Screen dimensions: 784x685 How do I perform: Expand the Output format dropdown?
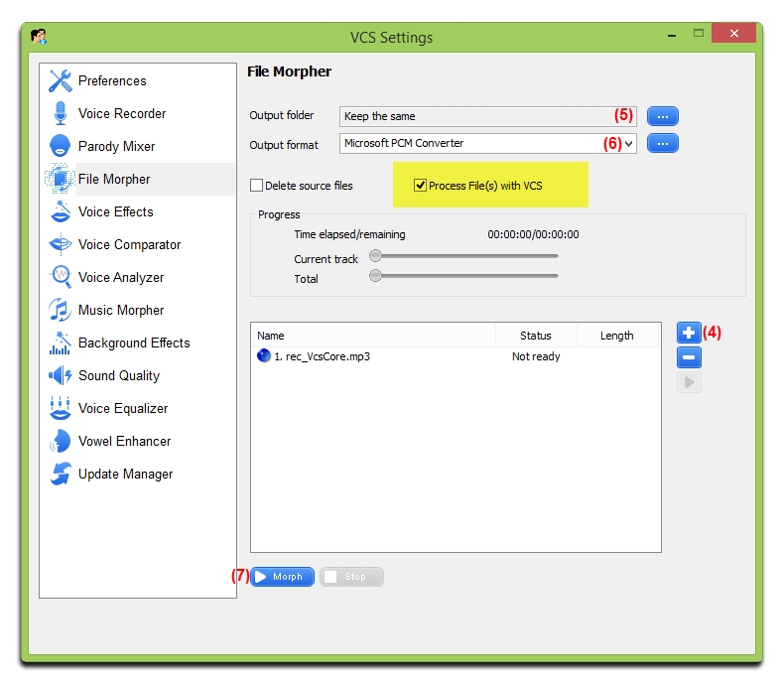pyautogui.click(x=629, y=144)
